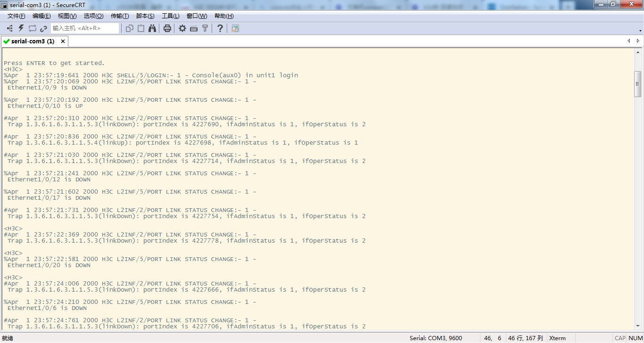Click the last toolbar icon after Help
The image size is (644, 343).
pyautogui.click(x=235, y=28)
